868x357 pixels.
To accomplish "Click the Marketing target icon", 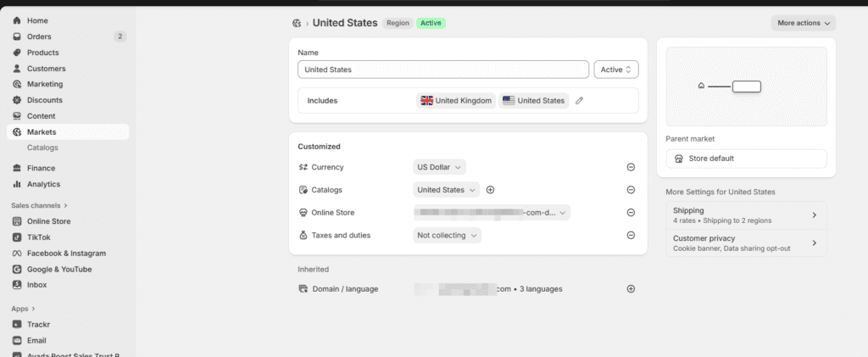I will (17, 84).
